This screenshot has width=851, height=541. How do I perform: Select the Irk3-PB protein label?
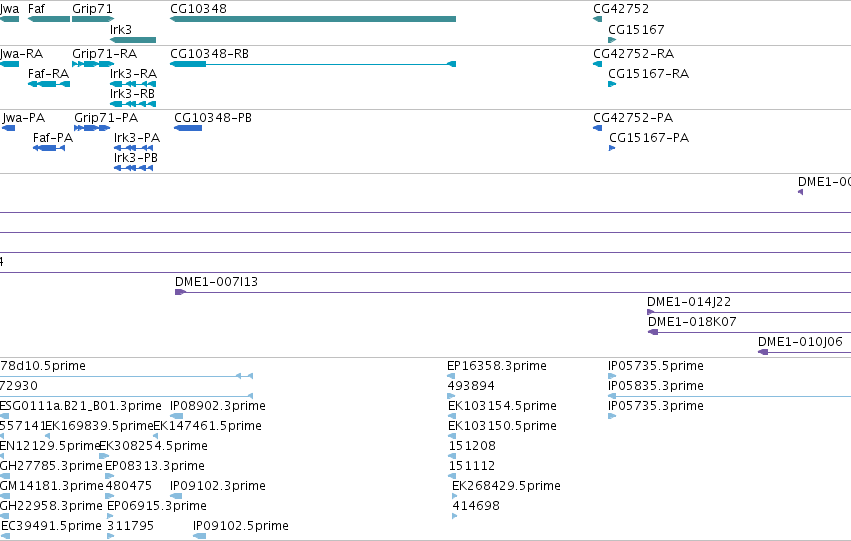pyautogui.click(x=136, y=158)
